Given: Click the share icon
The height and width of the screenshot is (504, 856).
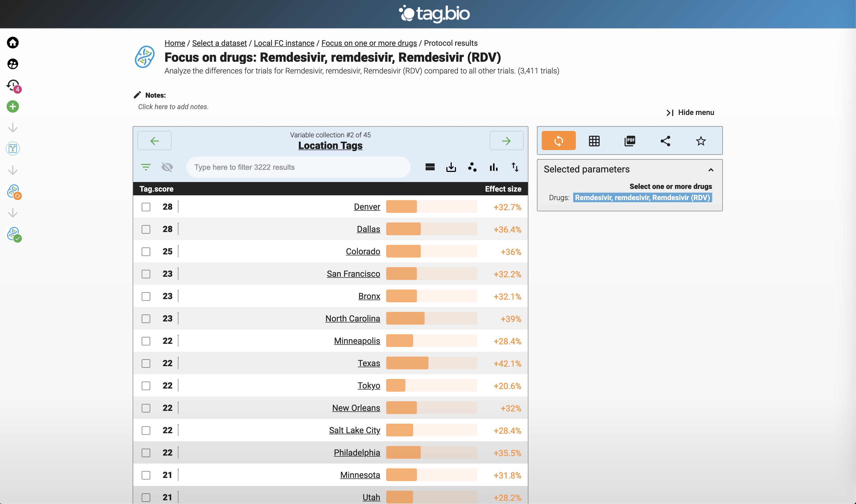Looking at the screenshot, I should (665, 141).
